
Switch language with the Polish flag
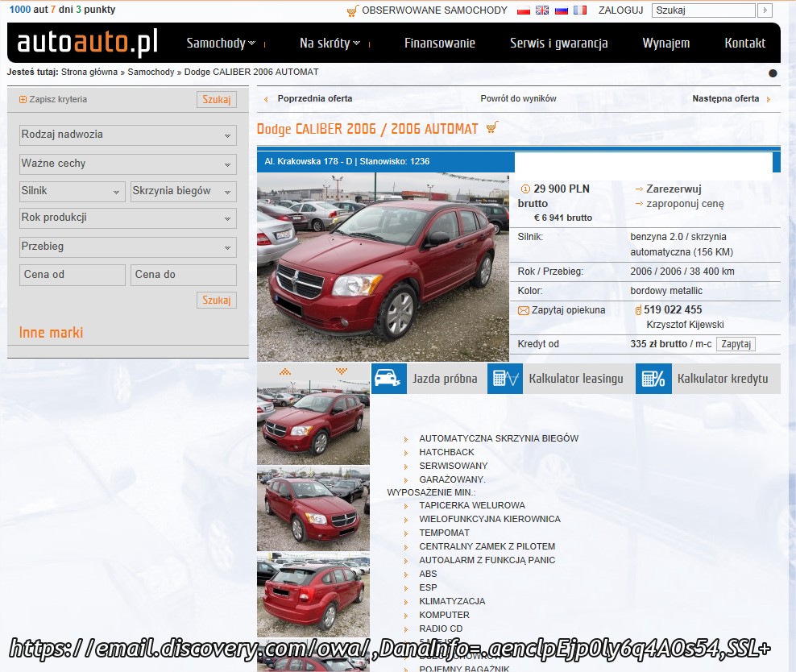click(524, 10)
